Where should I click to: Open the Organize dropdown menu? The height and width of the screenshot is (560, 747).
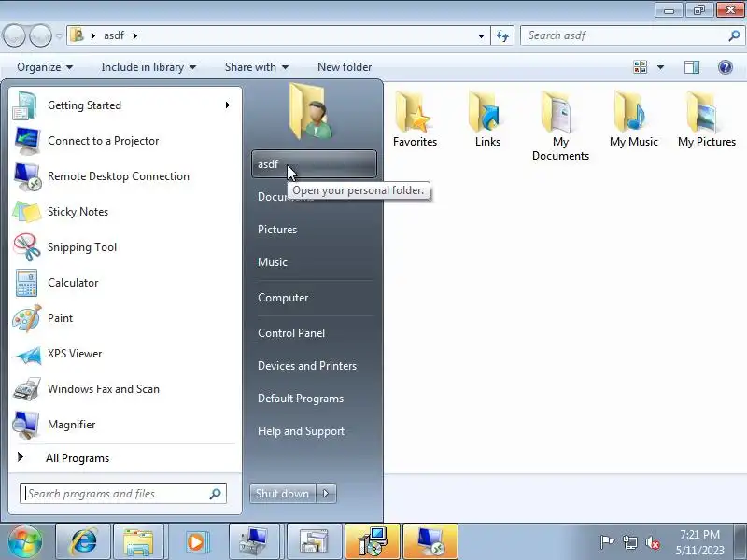tap(45, 67)
